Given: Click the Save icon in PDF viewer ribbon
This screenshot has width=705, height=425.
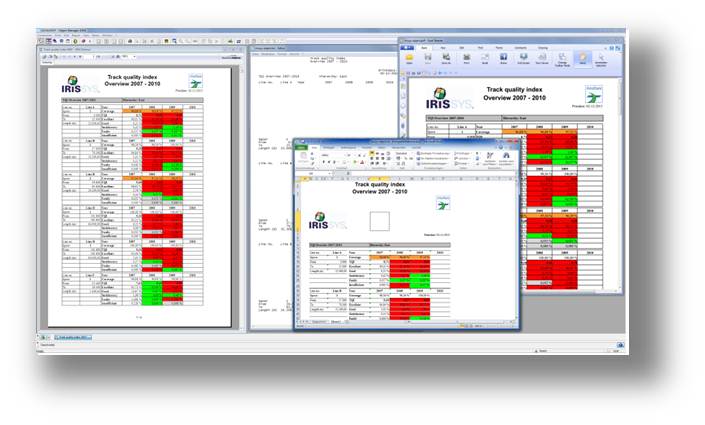Looking at the screenshot, I should 428,57.
